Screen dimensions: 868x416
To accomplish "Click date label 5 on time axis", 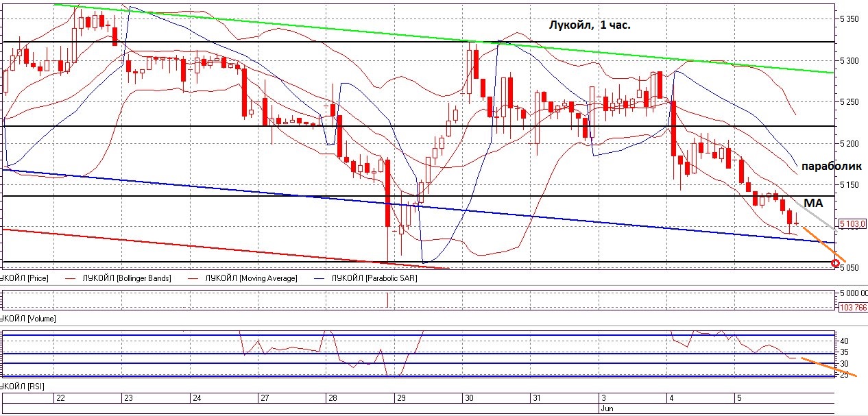I will [738, 398].
